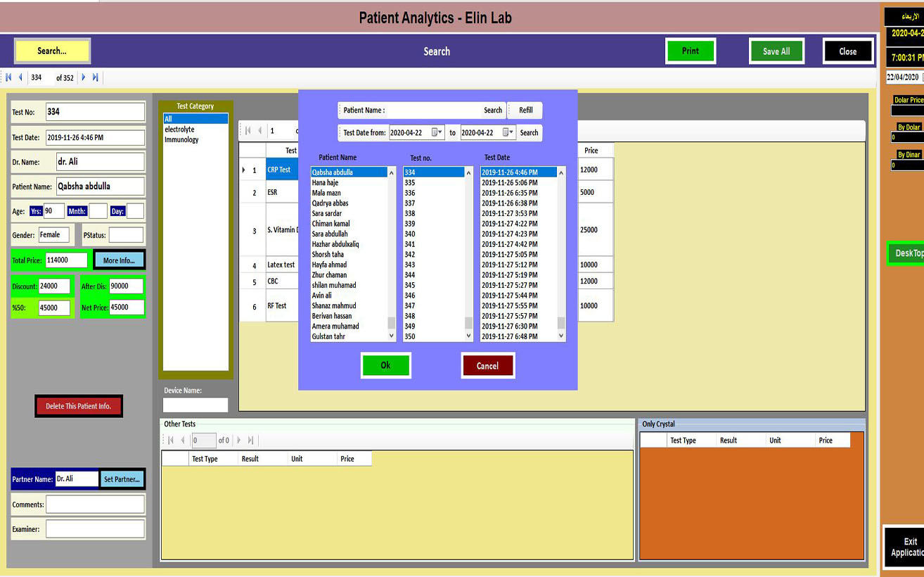The image size is (924, 577).
Task: Select test number 340 in list
Action: click(x=434, y=234)
